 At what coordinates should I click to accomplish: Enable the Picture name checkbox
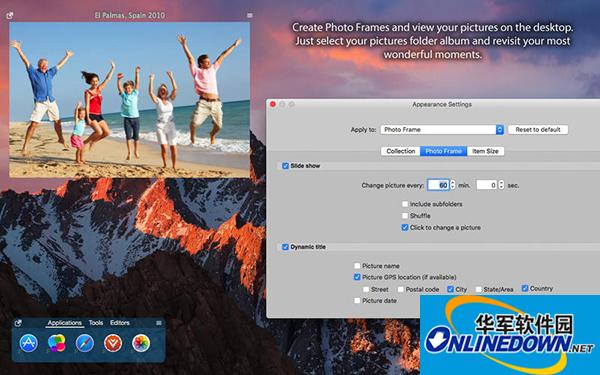(x=357, y=266)
